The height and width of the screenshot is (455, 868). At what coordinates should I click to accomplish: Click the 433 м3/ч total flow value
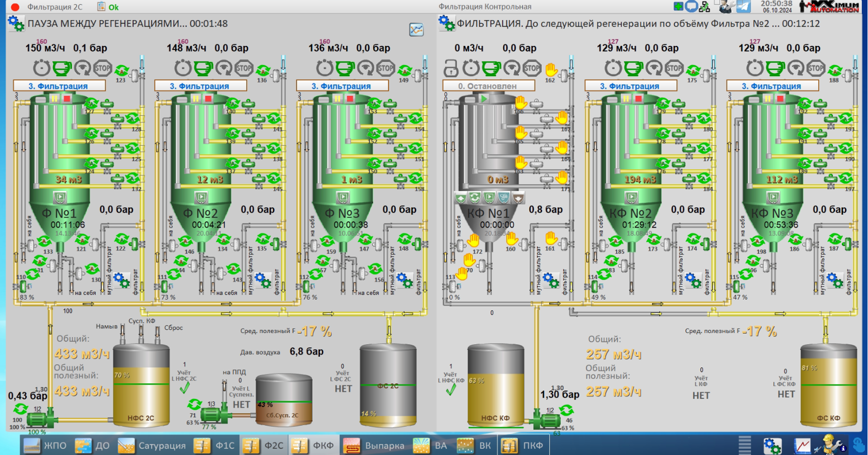(82, 354)
